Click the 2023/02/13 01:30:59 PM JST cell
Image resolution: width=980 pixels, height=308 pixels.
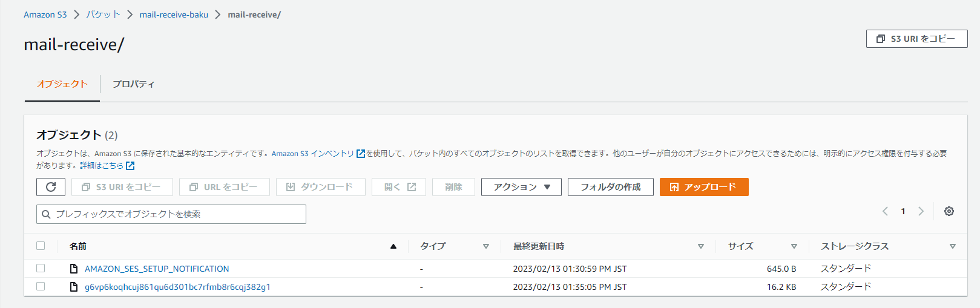click(570, 269)
